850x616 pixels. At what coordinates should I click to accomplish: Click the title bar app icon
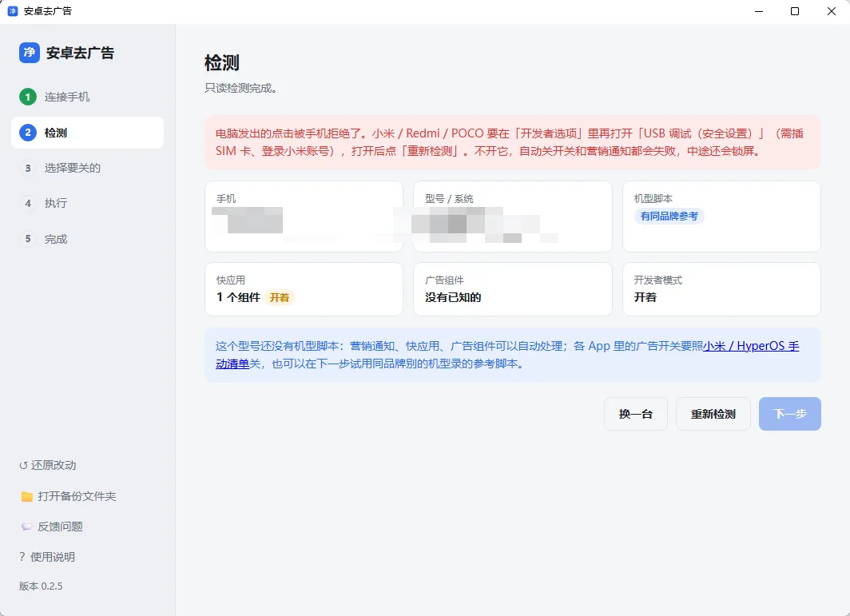(x=13, y=11)
